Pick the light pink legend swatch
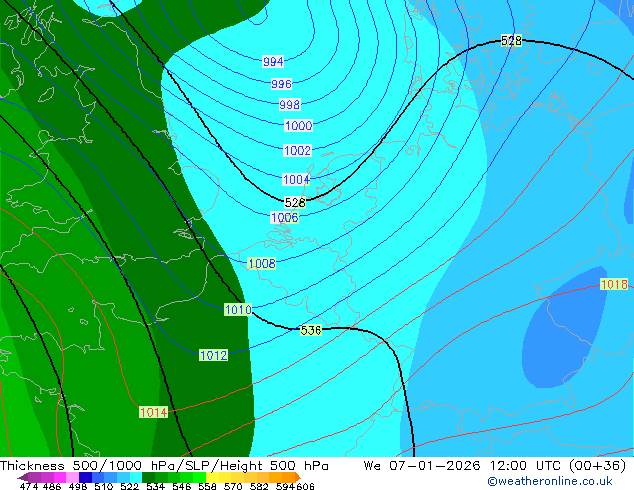634x490 pixels. pos(72,477)
